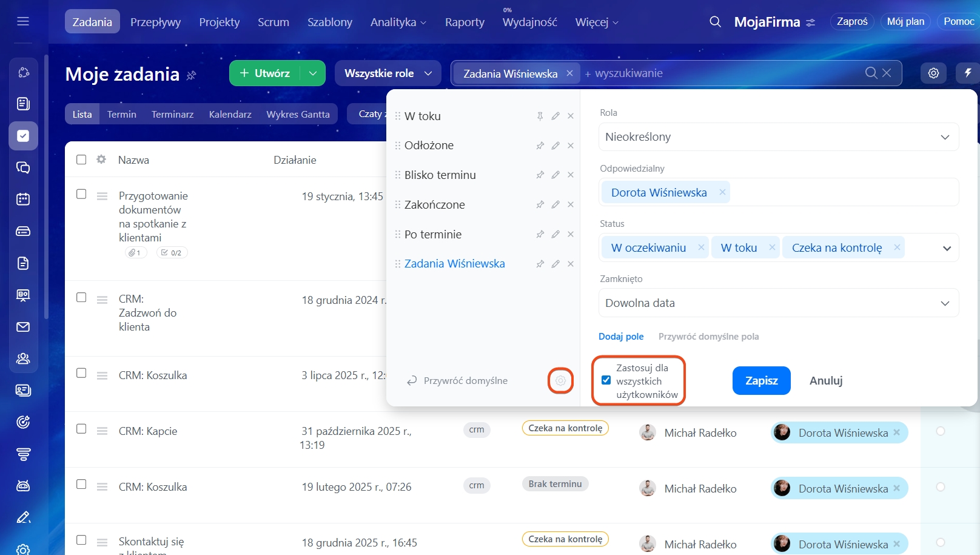The image size is (980, 555).
Task: Switch to the 'Wykres Gantta' tab
Action: tap(298, 114)
